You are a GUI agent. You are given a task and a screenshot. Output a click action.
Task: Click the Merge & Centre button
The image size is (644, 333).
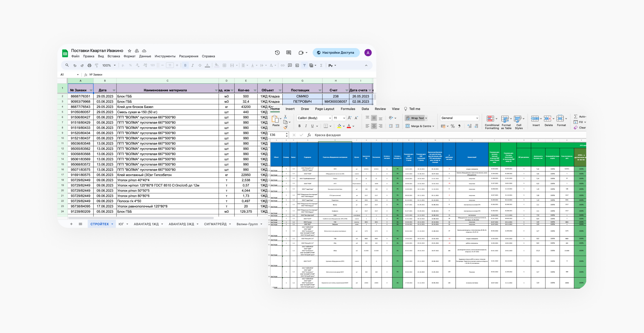click(420, 126)
